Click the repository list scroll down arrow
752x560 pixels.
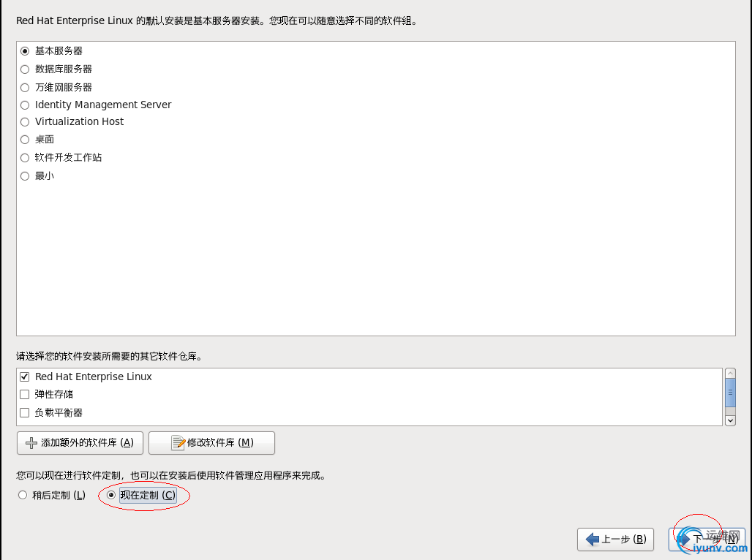click(730, 420)
